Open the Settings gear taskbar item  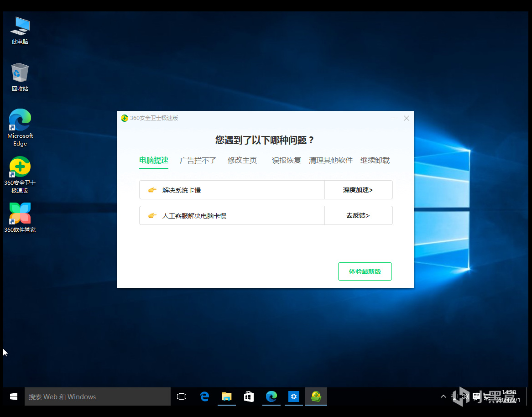click(x=294, y=396)
